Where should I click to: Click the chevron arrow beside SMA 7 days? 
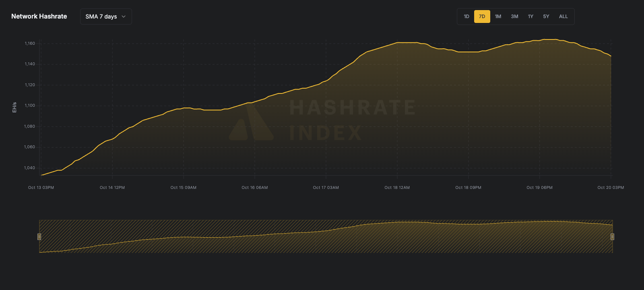pyautogui.click(x=124, y=17)
